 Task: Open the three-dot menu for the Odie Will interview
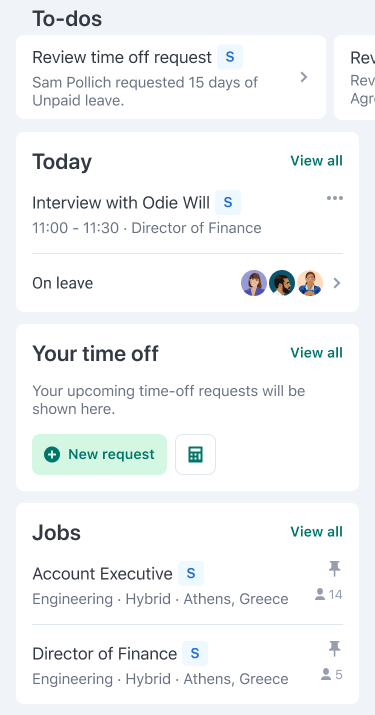[x=335, y=198]
